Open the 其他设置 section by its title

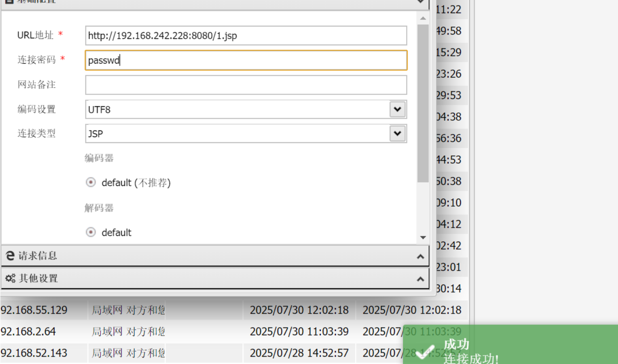pos(38,278)
